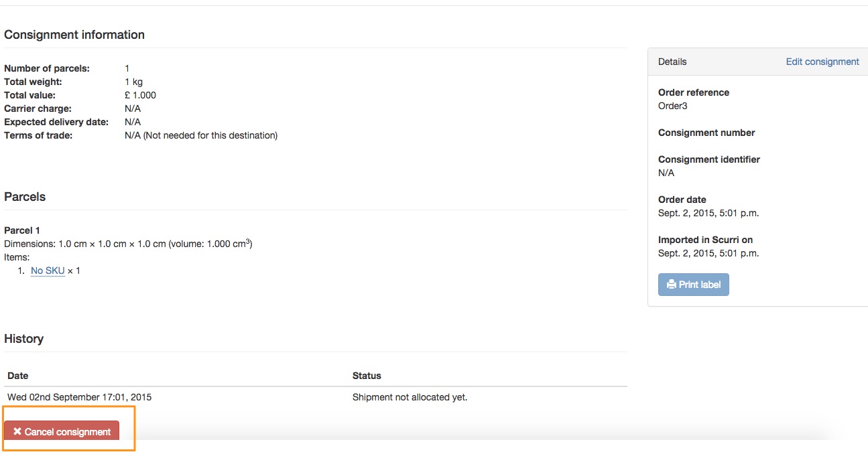Click the Parcel 1 label
Viewport: 868px width, 452px height.
pos(22,230)
